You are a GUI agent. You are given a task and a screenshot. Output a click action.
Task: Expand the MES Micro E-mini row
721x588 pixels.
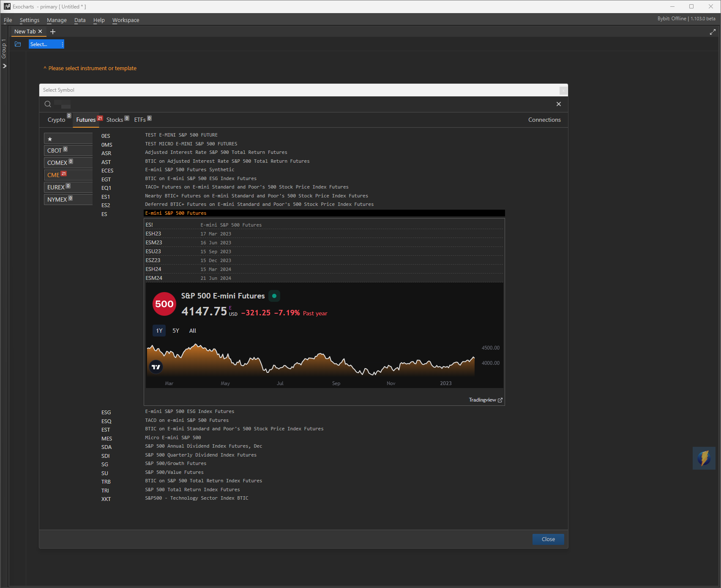(x=303, y=438)
